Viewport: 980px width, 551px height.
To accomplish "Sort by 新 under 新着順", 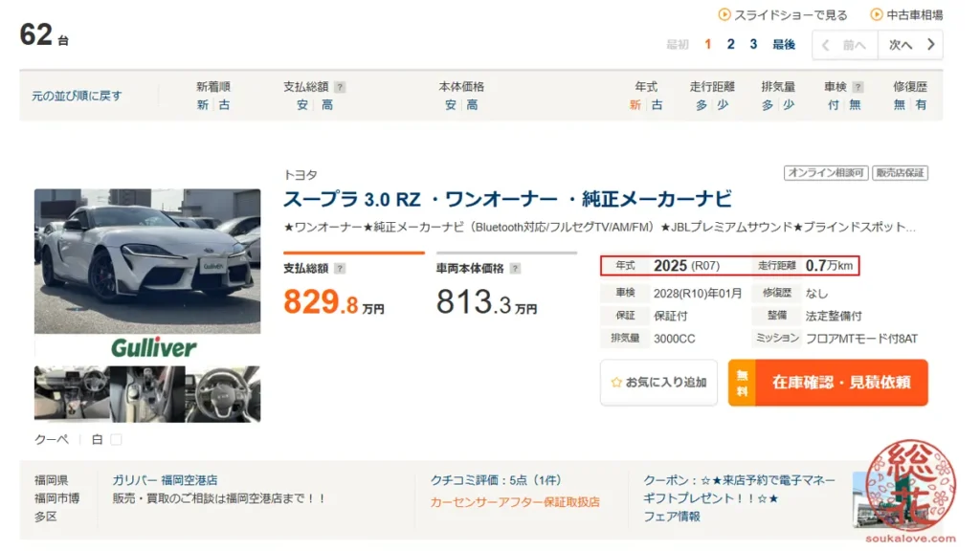I will [x=202, y=102].
